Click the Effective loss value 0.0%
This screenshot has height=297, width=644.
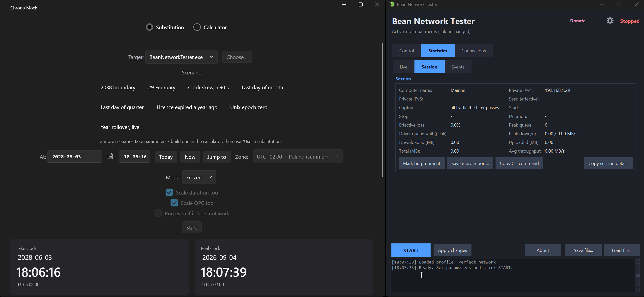pos(455,125)
